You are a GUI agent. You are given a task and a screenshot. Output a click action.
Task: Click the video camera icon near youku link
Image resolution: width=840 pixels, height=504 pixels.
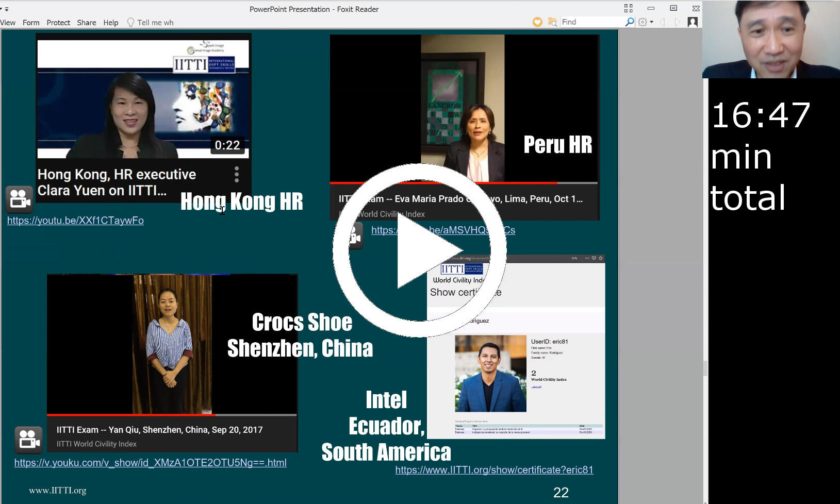(28, 440)
